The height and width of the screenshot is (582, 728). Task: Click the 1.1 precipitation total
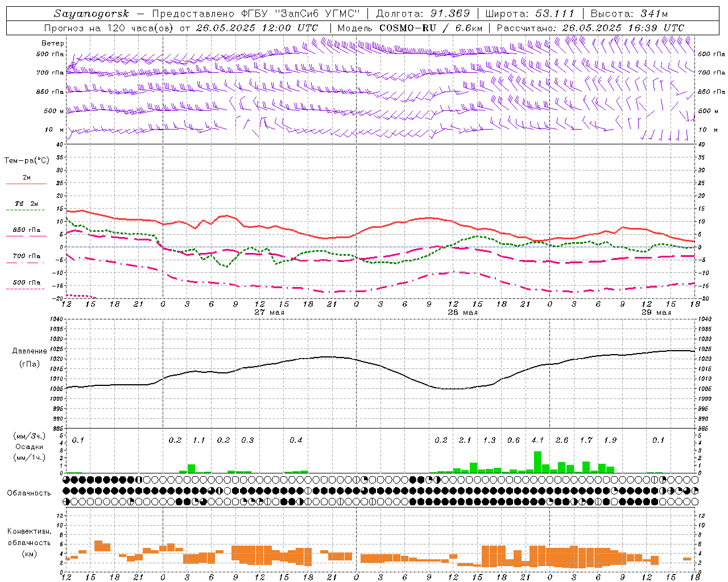(x=199, y=440)
